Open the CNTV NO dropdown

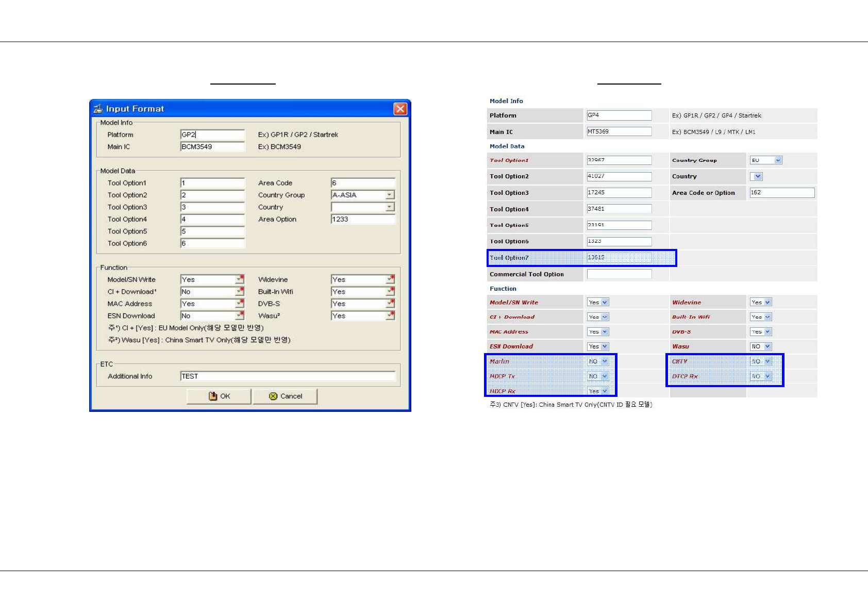click(761, 361)
